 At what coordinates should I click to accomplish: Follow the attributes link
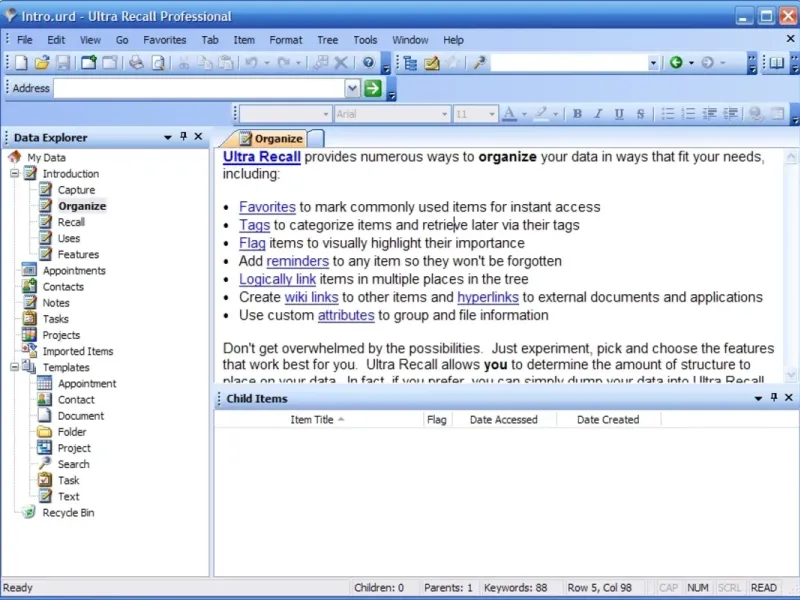pos(346,315)
